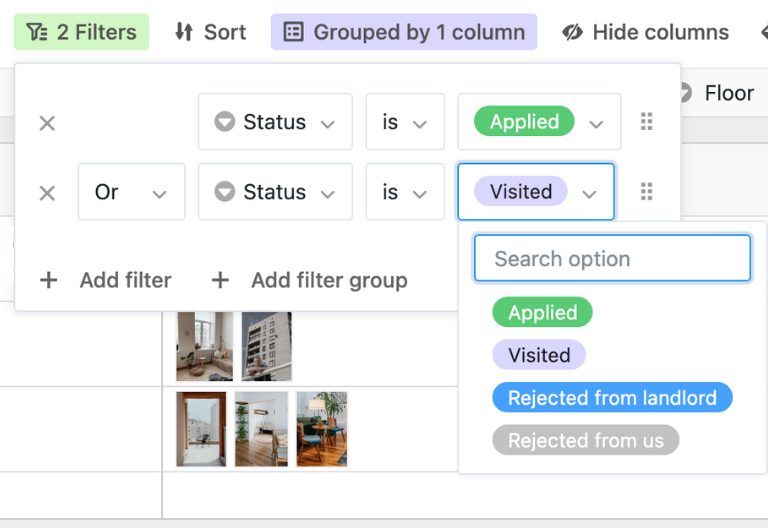Open Grouped by 1 column settings
Image resolution: width=768 pixels, height=528 pixels.
[404, 32]
